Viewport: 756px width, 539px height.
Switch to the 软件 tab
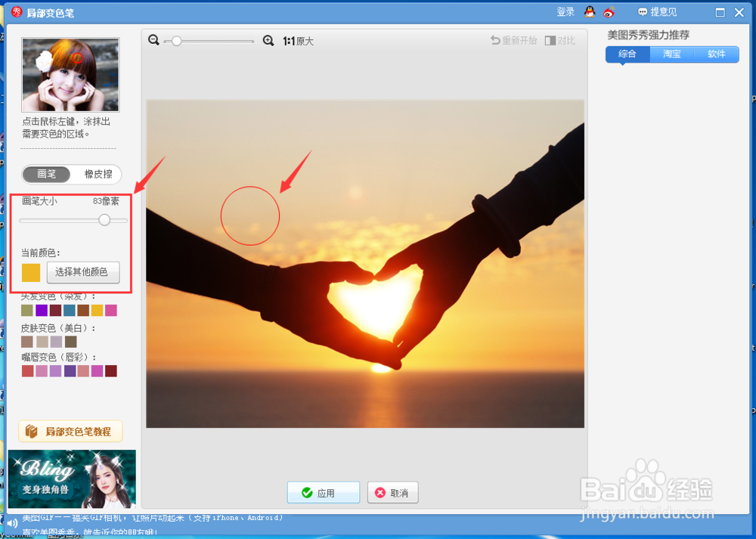point(716,54)
